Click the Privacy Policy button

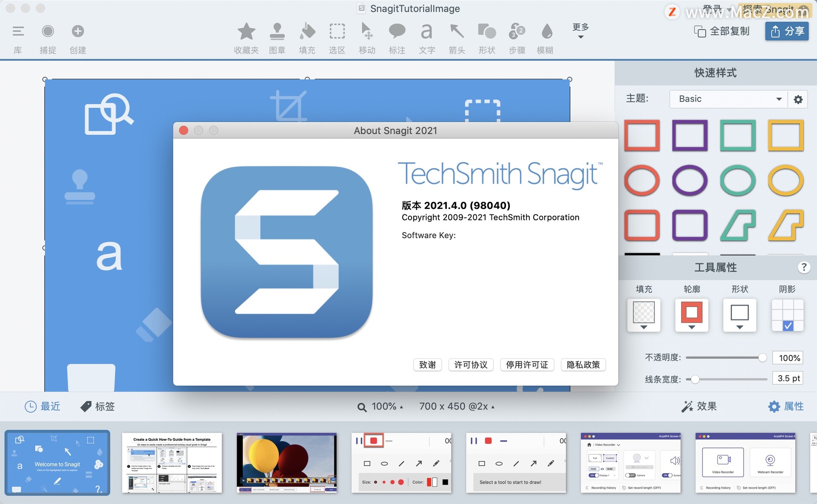[x=583, y=364]
